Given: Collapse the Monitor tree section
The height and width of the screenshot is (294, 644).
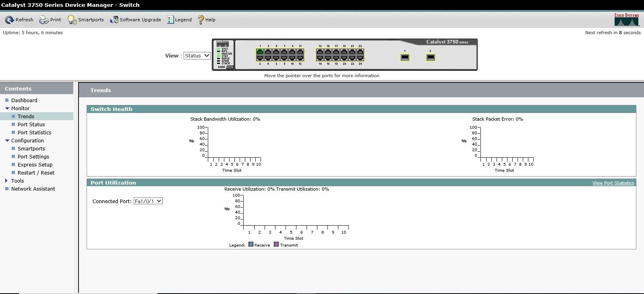Looking at the screenshot, I should 7,109.
